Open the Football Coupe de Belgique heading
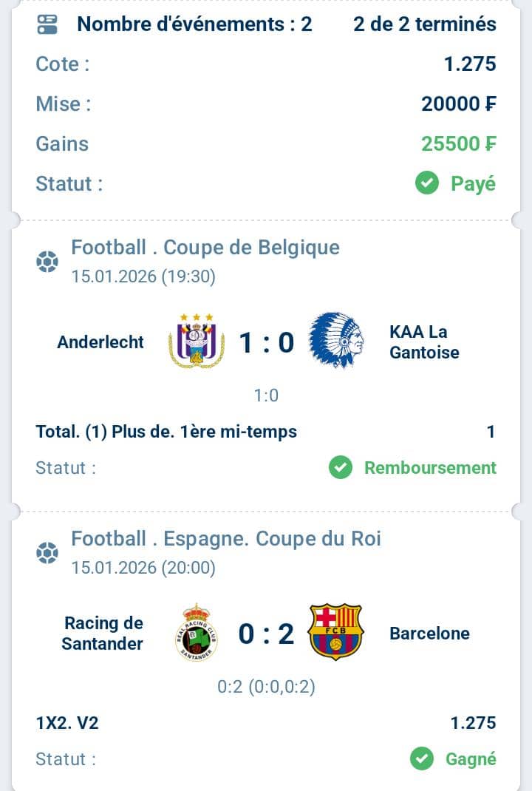 coord(205,247)
